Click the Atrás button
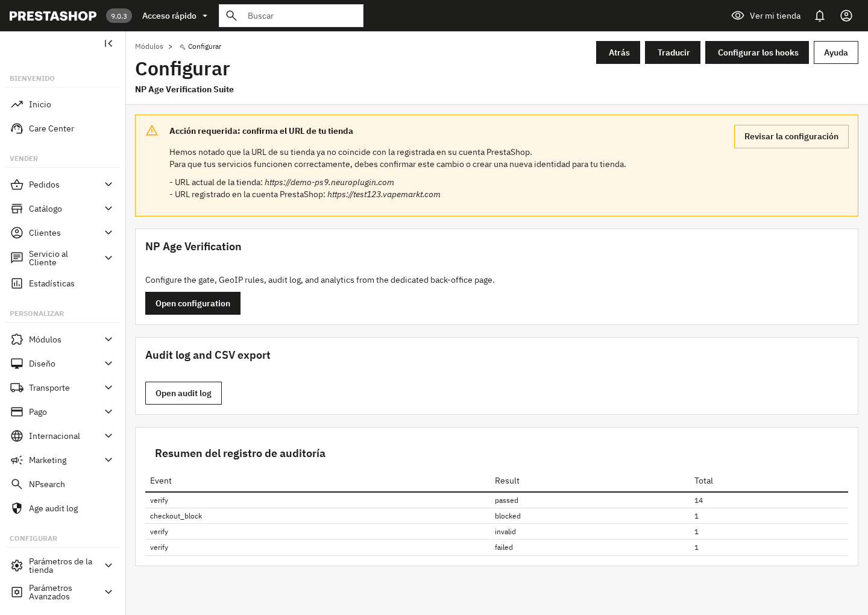Screen dimensions: 868x615 pos(618,52)
